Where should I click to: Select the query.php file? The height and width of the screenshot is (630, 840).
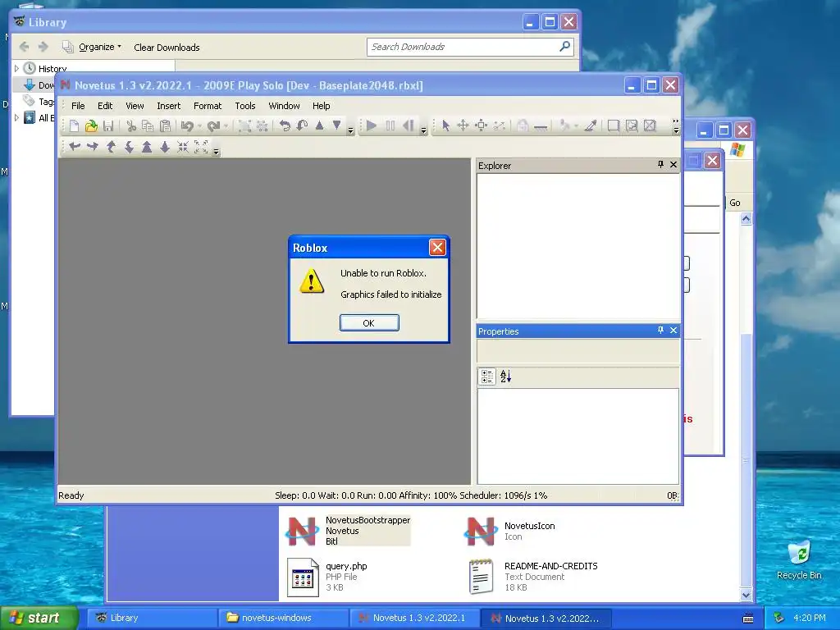click(x=327, y=577)
